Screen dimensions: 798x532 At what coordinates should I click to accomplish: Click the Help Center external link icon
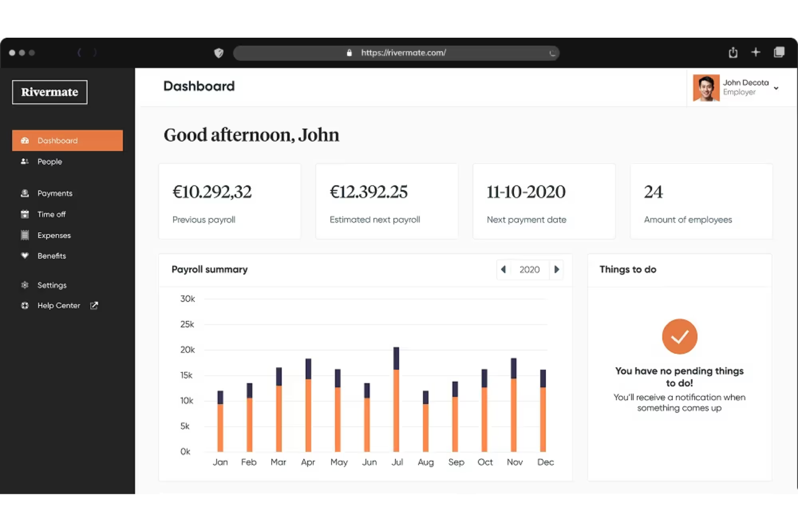click(94, 305)
